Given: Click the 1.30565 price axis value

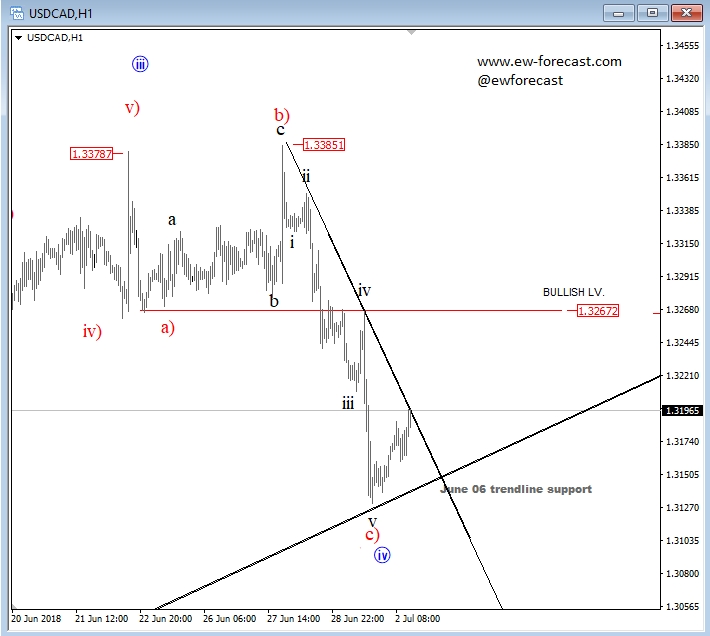Looking at the screenshot, I should (x=682, y=607).
